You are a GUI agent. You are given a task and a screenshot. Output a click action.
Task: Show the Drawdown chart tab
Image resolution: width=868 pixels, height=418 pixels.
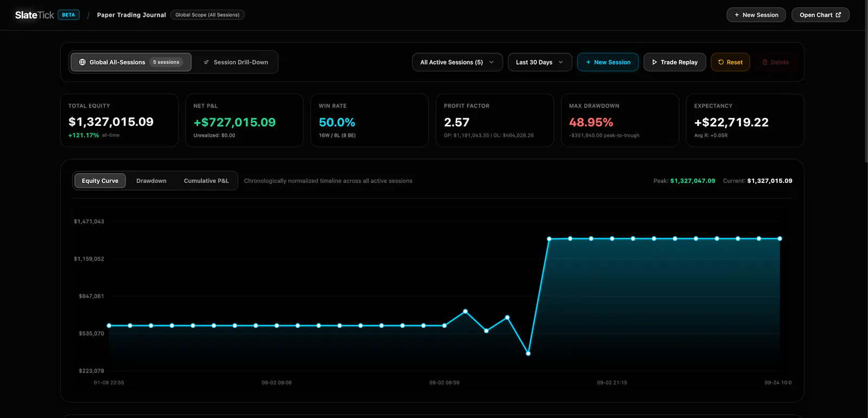pyautogui.click(x=151, y=181)
